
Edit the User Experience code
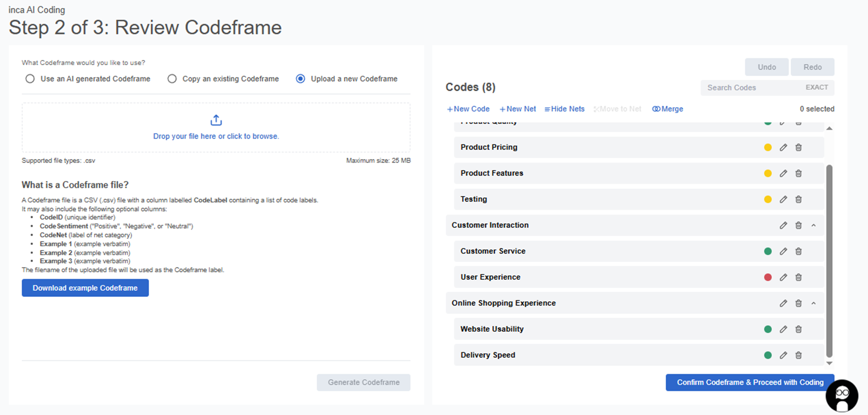(x=783, y=277)
